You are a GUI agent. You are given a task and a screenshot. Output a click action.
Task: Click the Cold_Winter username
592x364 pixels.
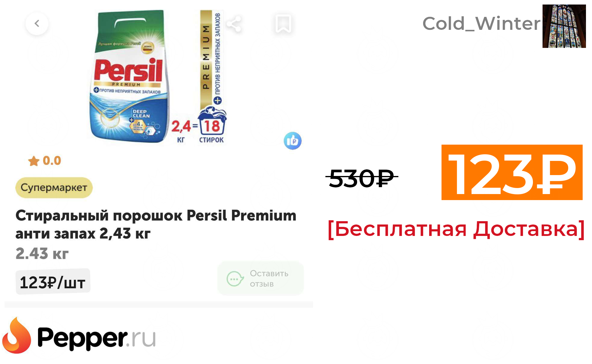[x=481, y=24]
